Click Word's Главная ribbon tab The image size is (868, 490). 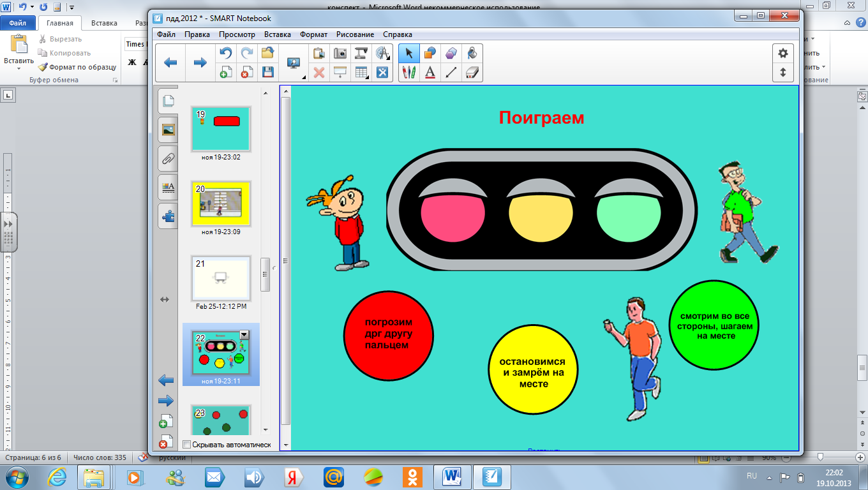pos(60,23)
